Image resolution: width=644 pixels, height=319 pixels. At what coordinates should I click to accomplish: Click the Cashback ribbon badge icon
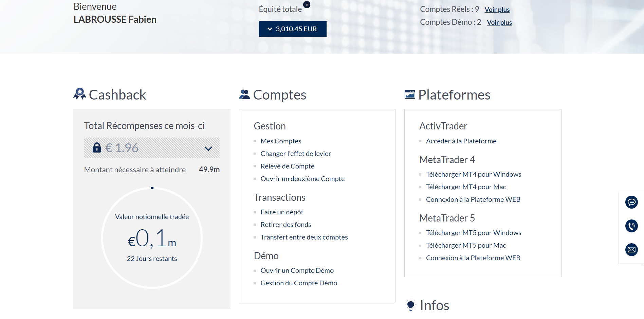pos(80,94)
